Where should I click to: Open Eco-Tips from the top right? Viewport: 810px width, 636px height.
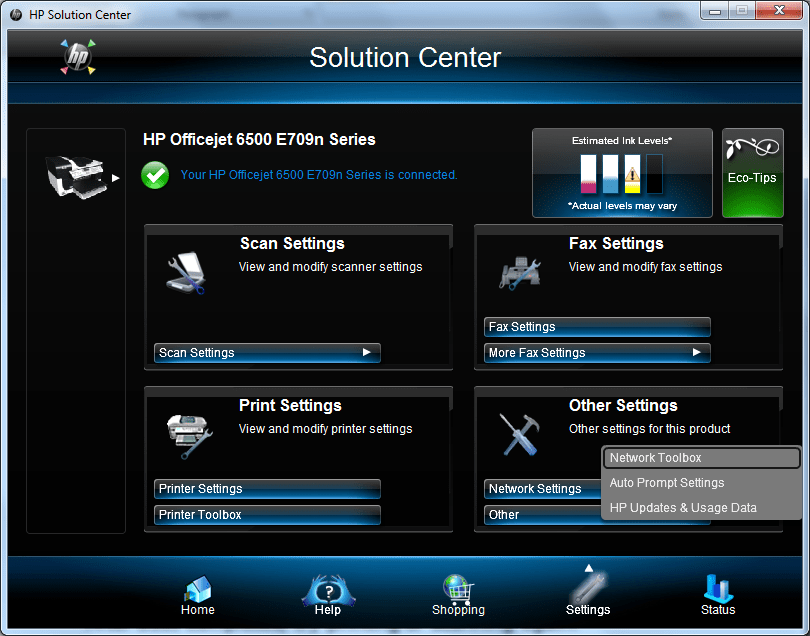coord(752,172)
